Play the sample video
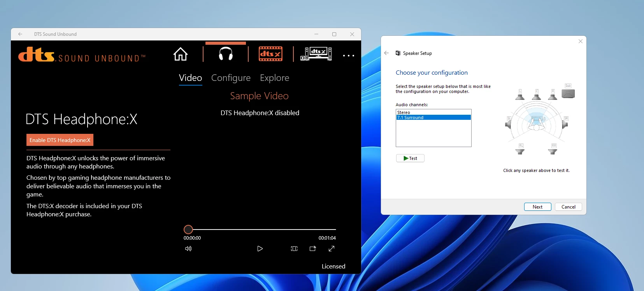Image resolution: width=644 pixels, height=291 pixels. 260,249
